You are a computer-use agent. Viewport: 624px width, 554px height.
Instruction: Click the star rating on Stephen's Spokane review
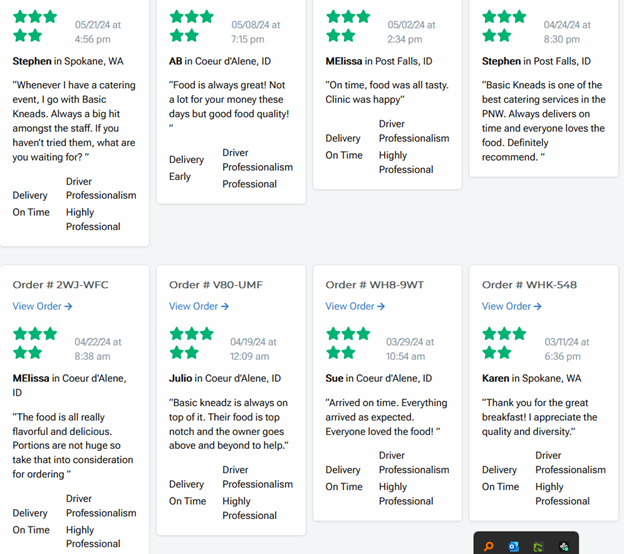[35, 26]
